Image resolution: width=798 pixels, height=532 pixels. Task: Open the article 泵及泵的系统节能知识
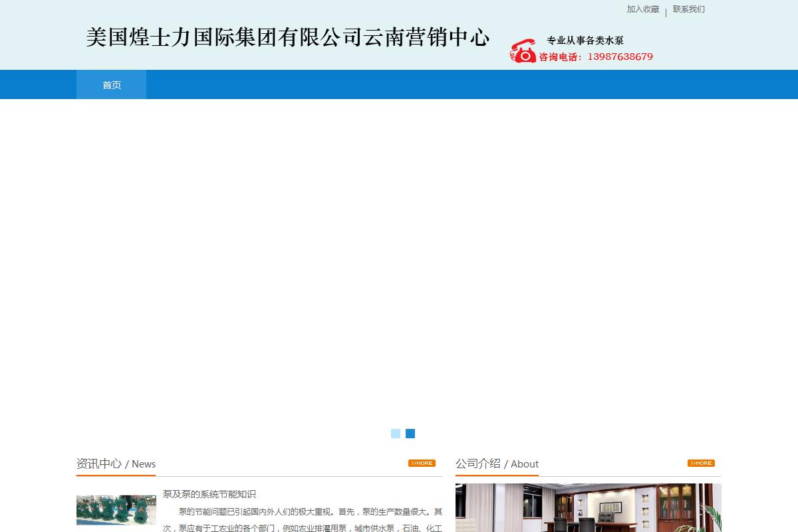209,494
